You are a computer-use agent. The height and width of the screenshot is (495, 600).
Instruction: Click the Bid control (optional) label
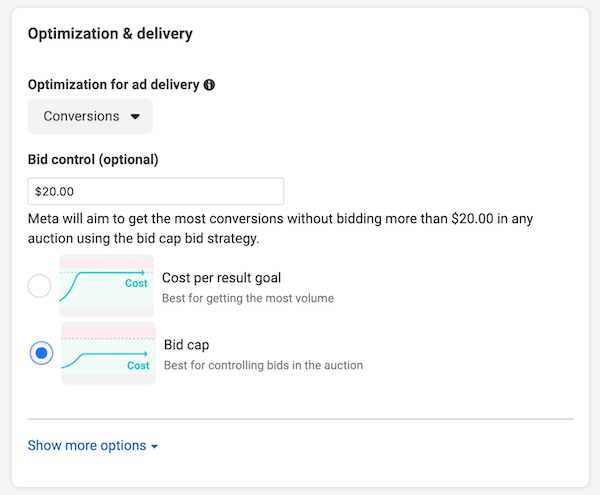(x=93, y=159)
